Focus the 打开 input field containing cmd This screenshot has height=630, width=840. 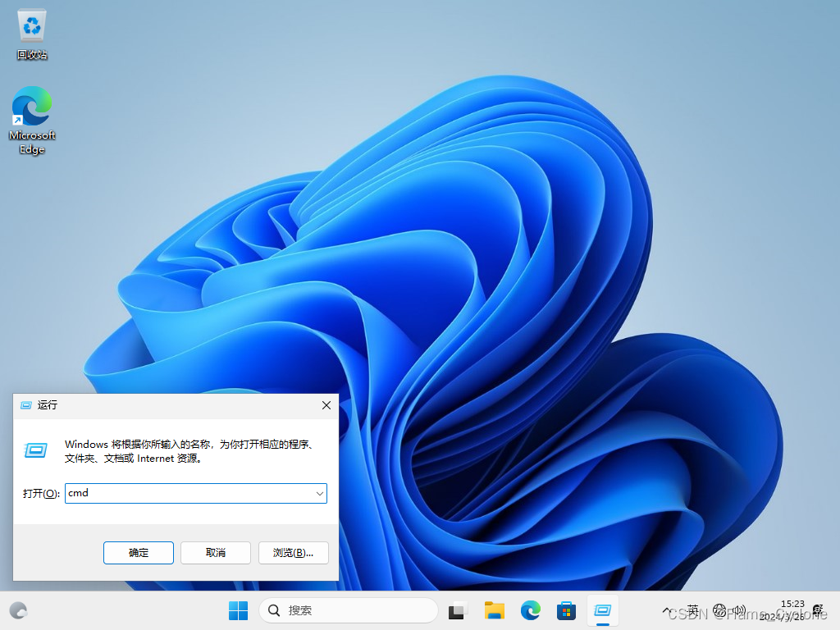point(195,493)
